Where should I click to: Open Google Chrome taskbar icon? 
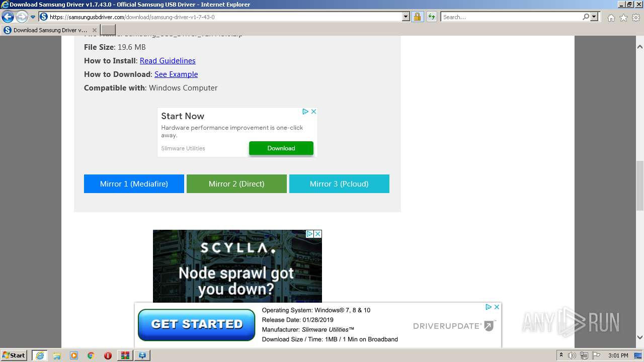[91, 355]
